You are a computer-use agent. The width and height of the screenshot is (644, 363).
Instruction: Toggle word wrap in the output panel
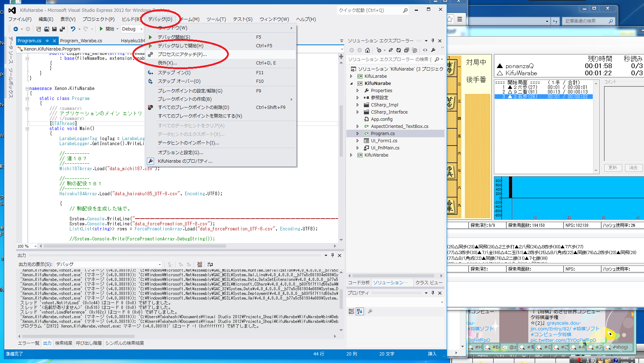coord(210,264)
